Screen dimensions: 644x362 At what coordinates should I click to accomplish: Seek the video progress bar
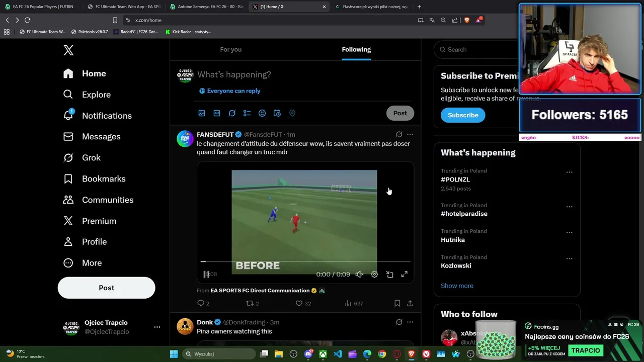click(x=306, y=261)
